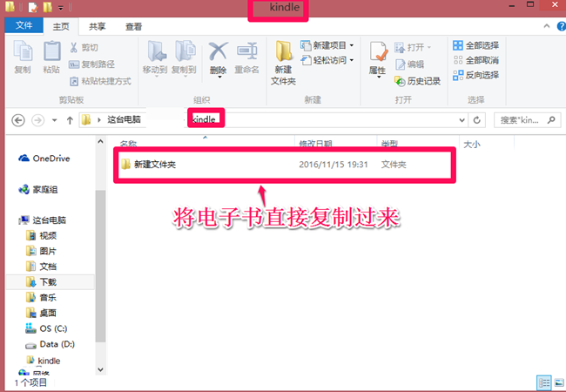Select the 新建文件夹 folder row
The width and height of the screenshot is (566, 392).
pyautogui.click(x=285, y=165)
